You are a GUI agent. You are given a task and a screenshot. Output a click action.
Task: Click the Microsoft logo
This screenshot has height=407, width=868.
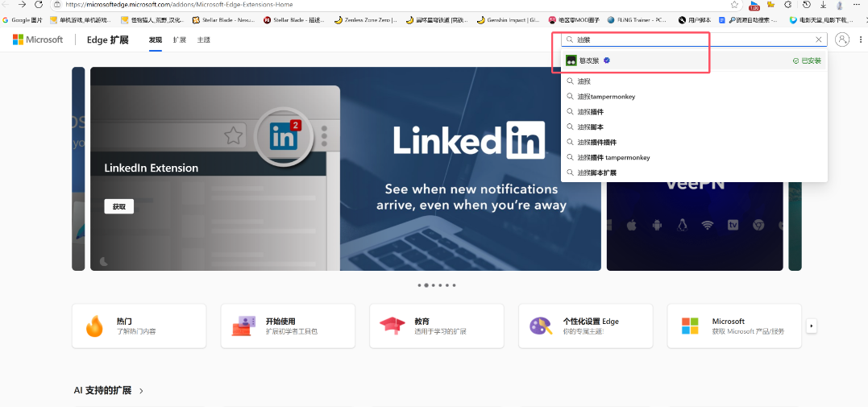click(38, 39)
